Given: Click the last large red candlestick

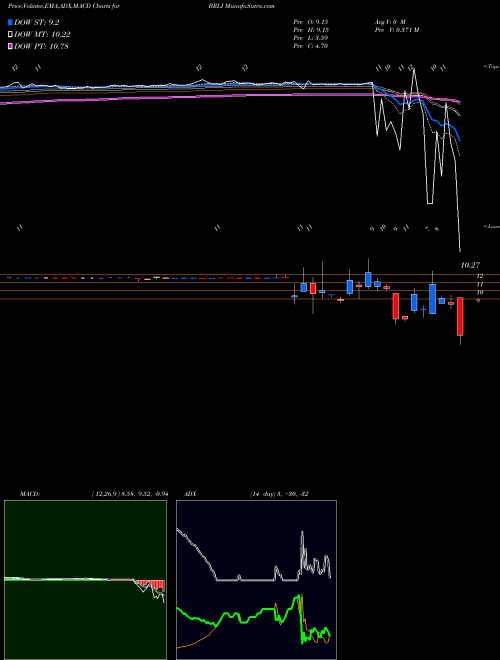Looking at the screenshot, I should [x=460, y=317].
